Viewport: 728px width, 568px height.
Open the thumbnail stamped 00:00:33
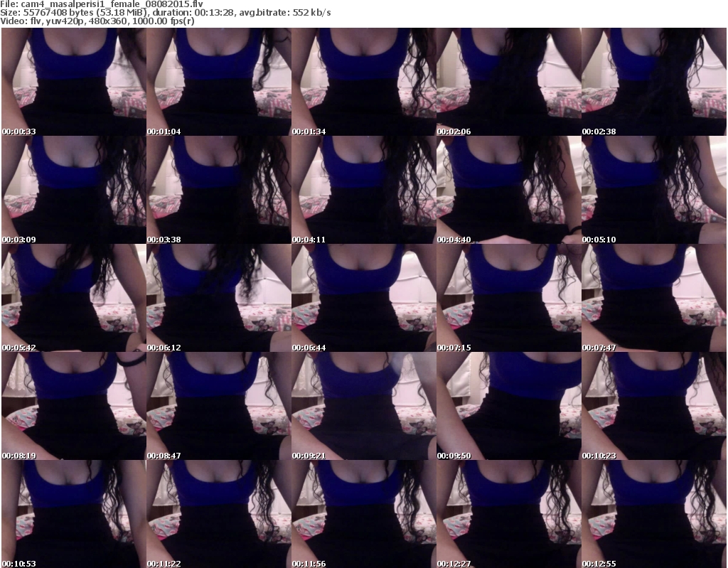pos(74,82)
